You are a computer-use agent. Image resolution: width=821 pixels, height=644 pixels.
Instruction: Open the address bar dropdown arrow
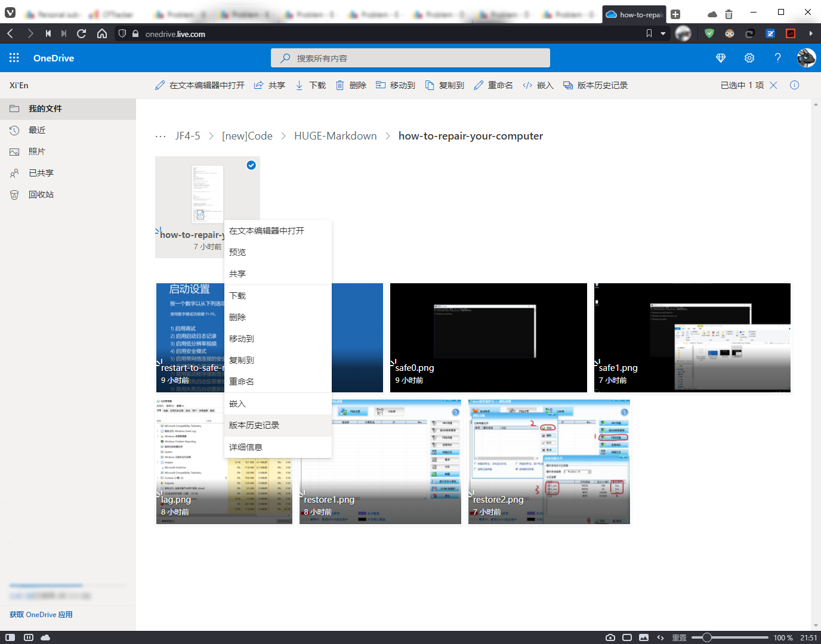[x=663, y=34]
